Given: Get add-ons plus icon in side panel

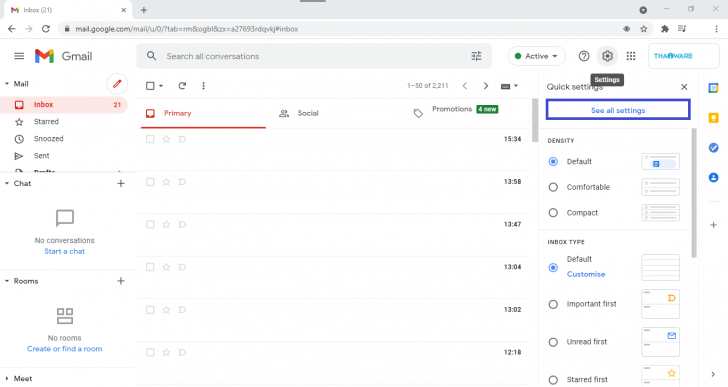Looking at the screenshot, I should click(x=713, y=225).
